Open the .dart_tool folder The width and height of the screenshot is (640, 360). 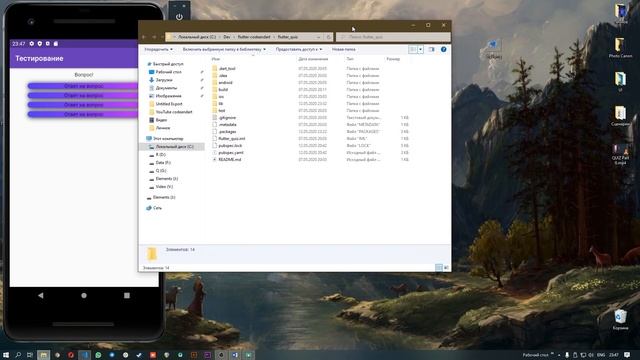[x=227, y=69]
